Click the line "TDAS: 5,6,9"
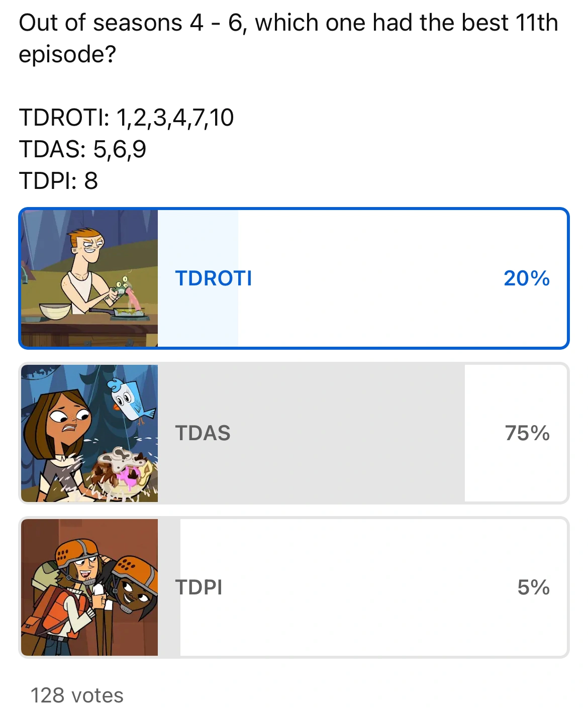This screenshot has height=709, width=588. (82, 149)
